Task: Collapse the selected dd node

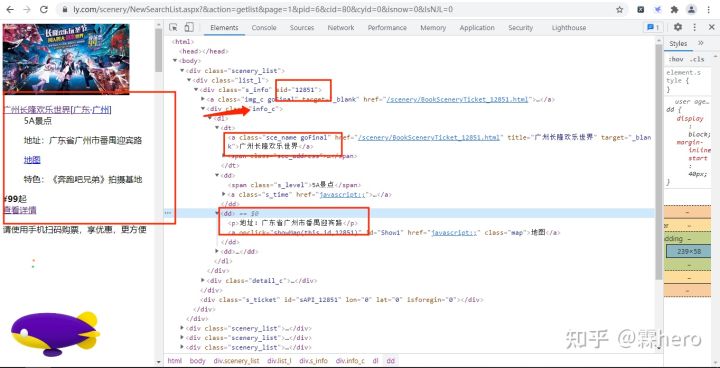Action: (217, 214)
